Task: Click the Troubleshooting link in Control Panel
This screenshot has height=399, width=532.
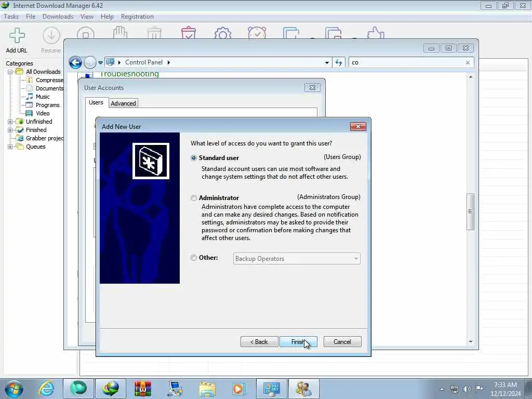Action: 129,74
